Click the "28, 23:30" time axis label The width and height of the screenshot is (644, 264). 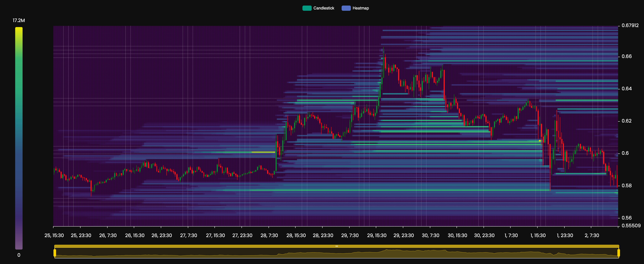coord(323,235)
